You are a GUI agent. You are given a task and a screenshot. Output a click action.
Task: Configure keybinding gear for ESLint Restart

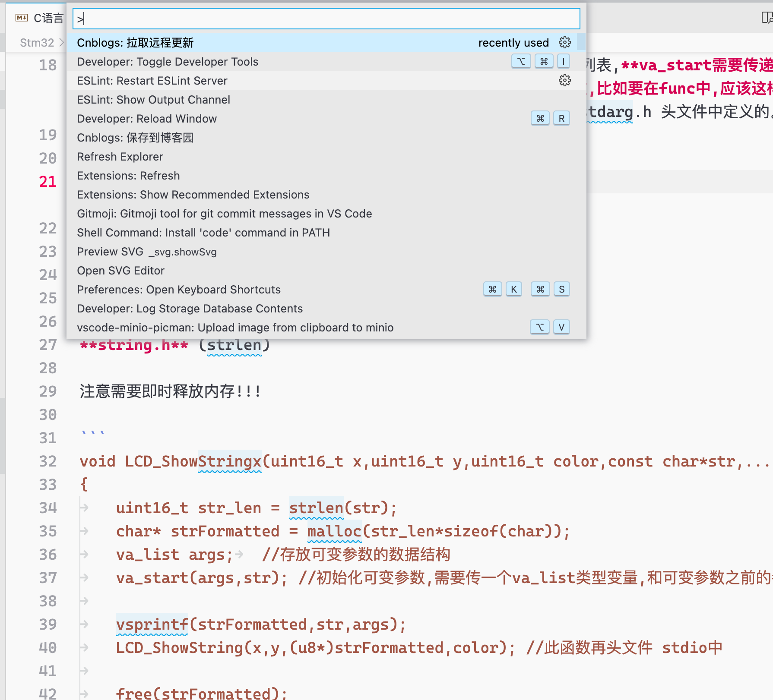coord(565,80)
